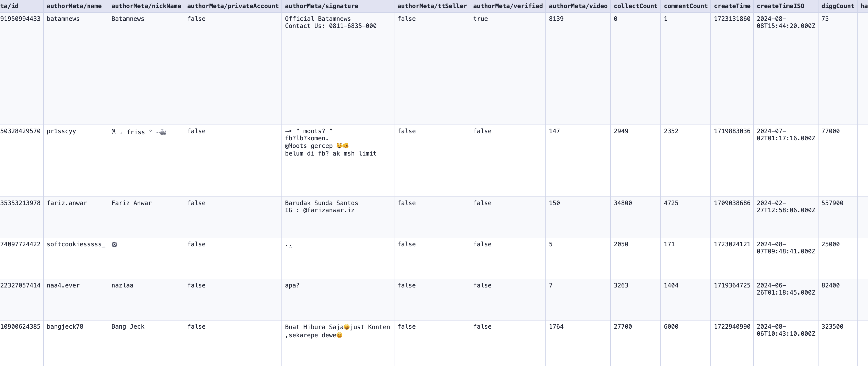The image size is (868, 366).
Task: Click the 'apa?' signature cell
Action: 292,285
